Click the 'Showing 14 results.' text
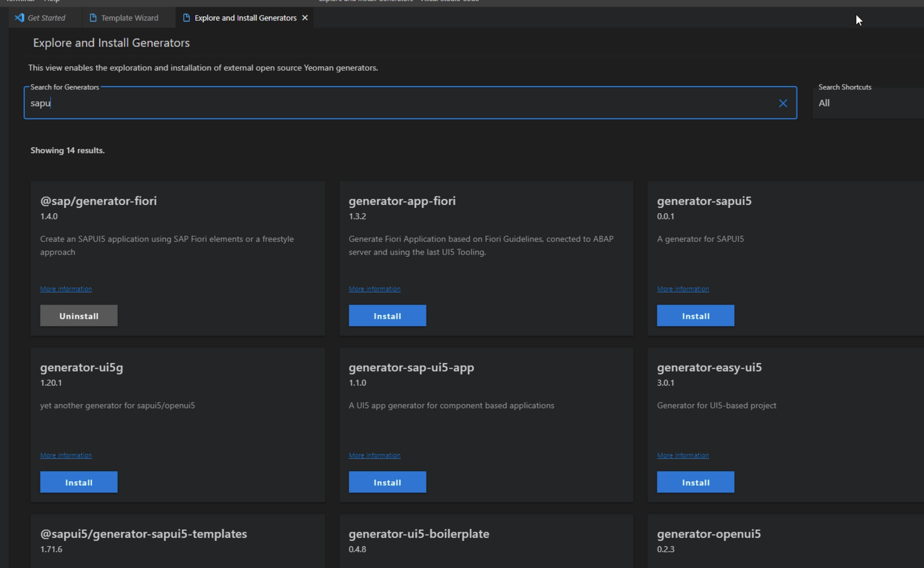924x568 pixels. (67, 151)
